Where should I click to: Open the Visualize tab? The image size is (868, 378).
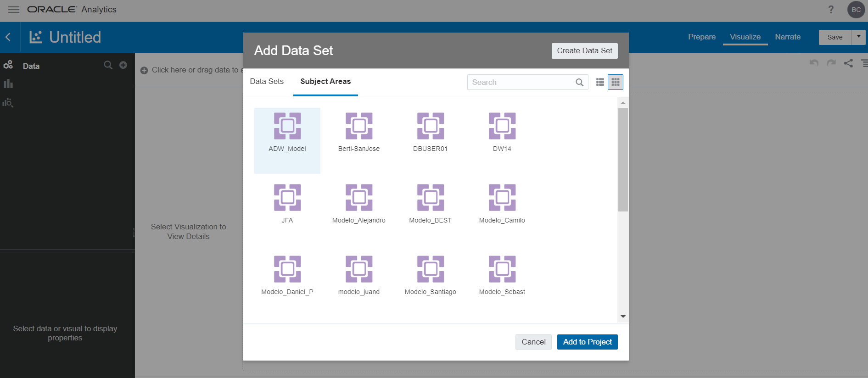click(745, 37)
